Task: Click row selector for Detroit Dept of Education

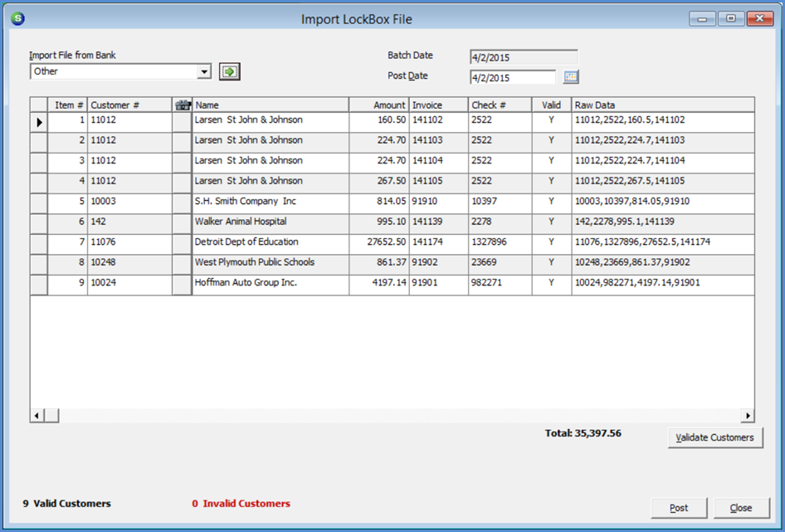Action: pos(39,245)
